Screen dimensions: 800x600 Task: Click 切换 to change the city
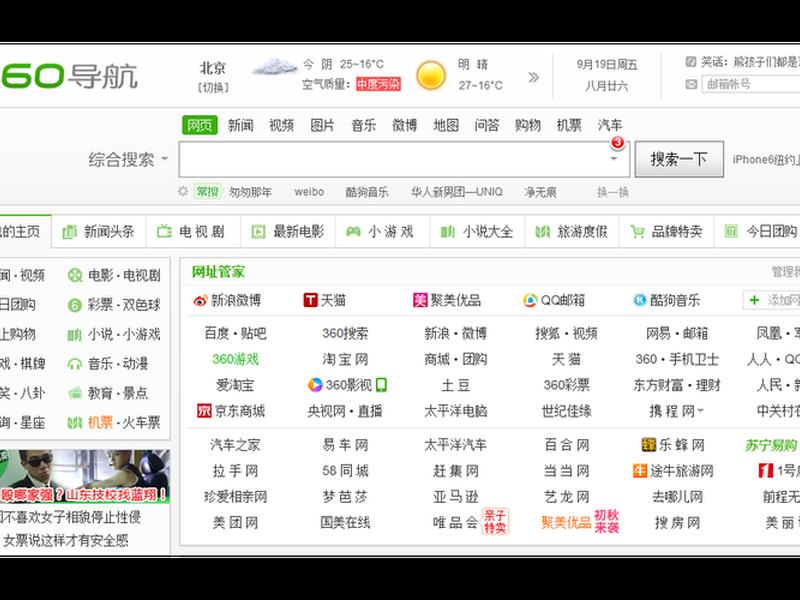[x=213, y=88]
